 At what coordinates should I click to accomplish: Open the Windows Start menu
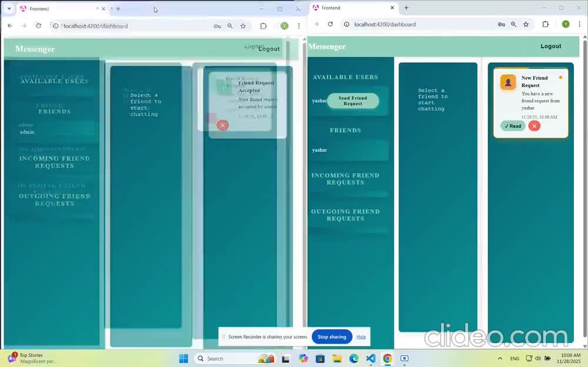tap(183, 358)
